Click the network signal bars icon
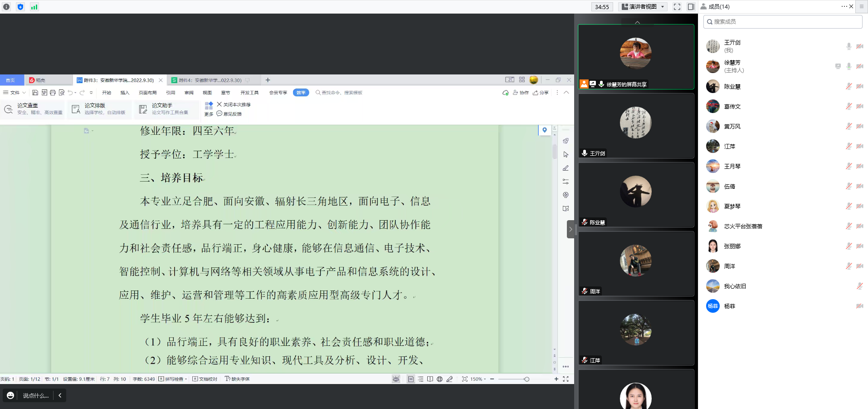 [34, 7]
